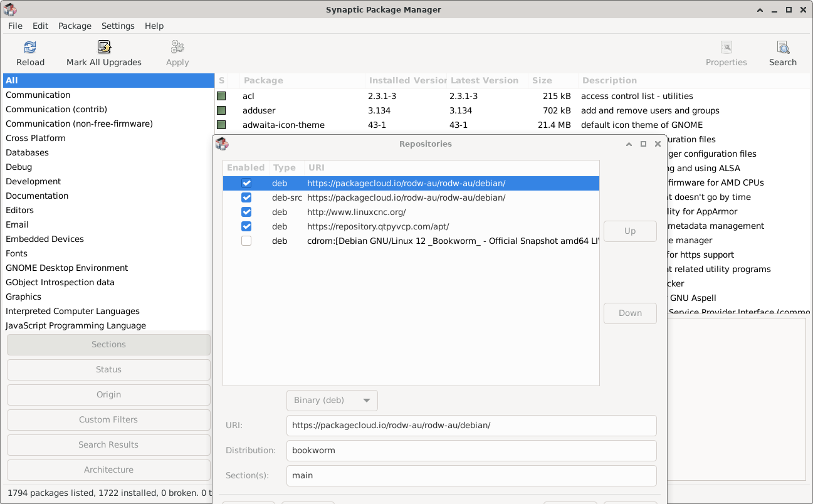
Task: Click the status box for adwaita-icon-theme
Action: 221,125
